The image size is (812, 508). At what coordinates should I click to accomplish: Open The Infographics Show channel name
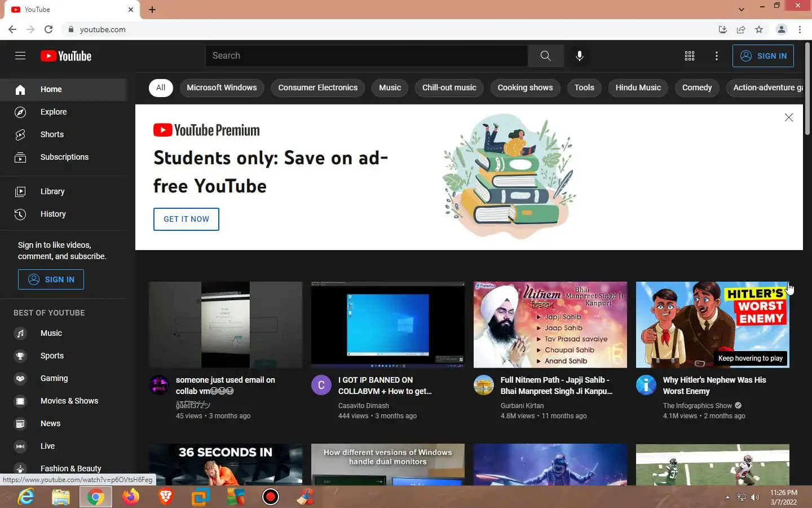698,406
